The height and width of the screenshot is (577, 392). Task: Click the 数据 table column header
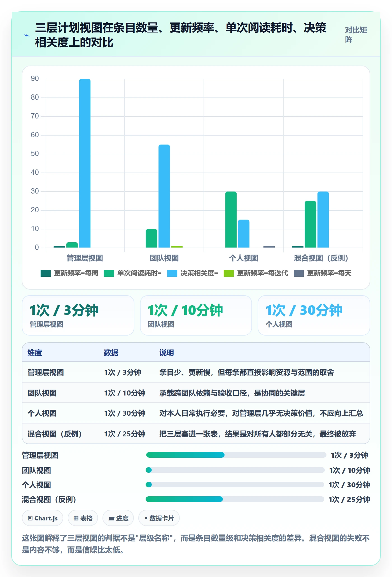tap(111, 353)
